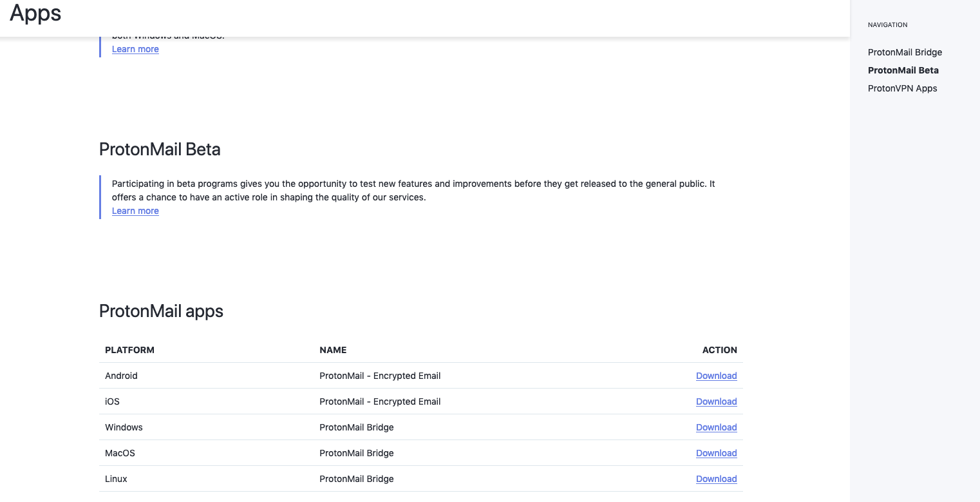The height and width of the screenshot is (502, 980).
Task: Click the Apps page heading
Action: pos(35,14)
